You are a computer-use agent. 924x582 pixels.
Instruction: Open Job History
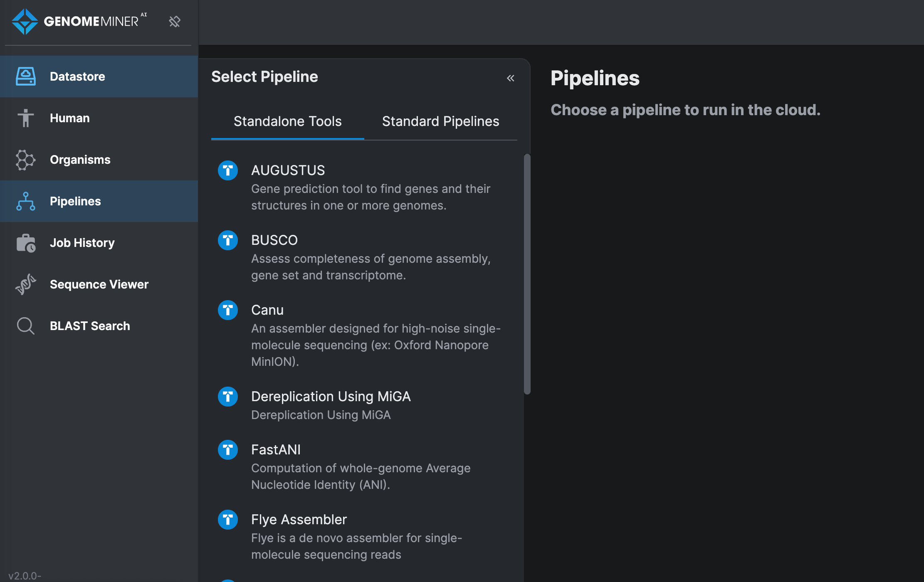(x=99, y=243)
